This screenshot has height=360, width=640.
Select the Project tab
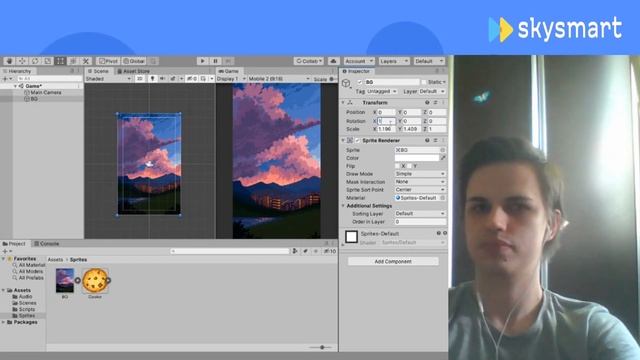[x=14, y=244]
